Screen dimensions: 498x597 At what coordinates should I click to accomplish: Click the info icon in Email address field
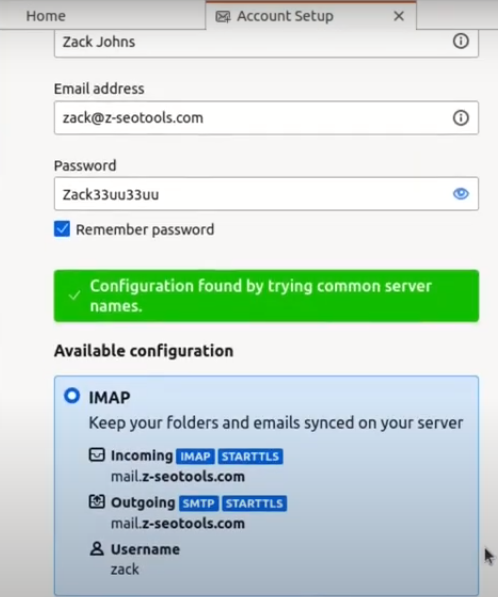point(460,118)
